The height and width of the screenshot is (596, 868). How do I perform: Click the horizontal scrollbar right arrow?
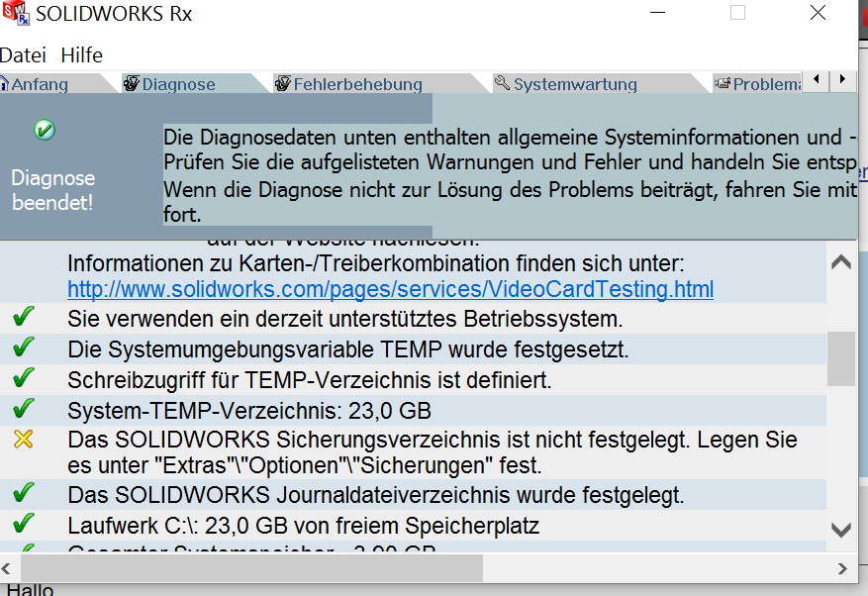point(842,568)
